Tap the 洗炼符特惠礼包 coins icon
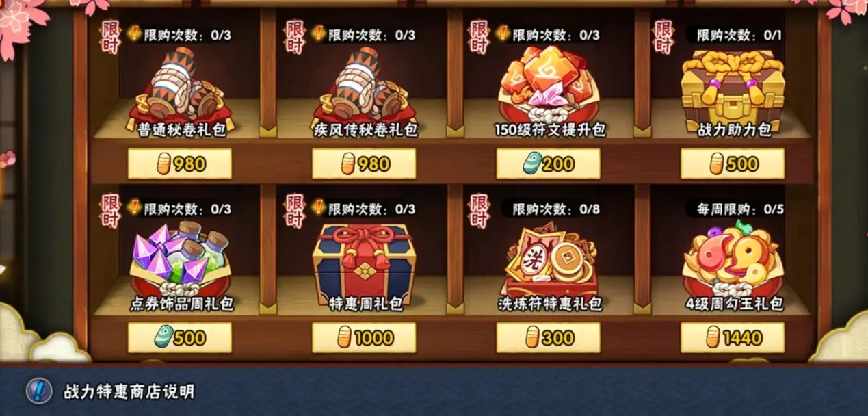 [x=549, y=260]
